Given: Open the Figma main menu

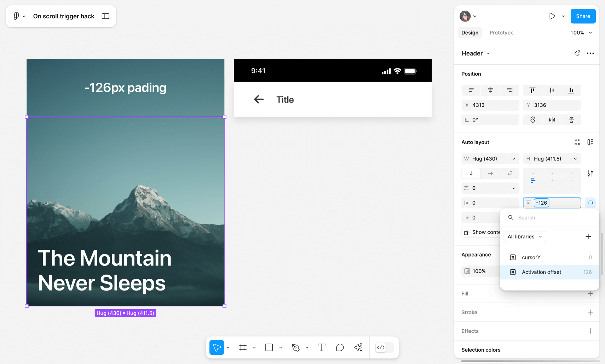Looking at the screenshot, I should pyautogui.click(x=18, y=16).
